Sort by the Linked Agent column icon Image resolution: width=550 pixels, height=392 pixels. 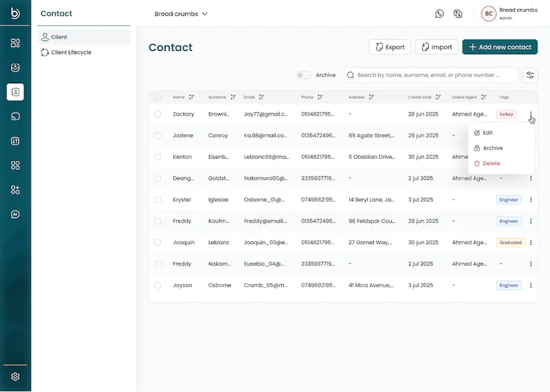pyautogui.click(x=484, y=97)
